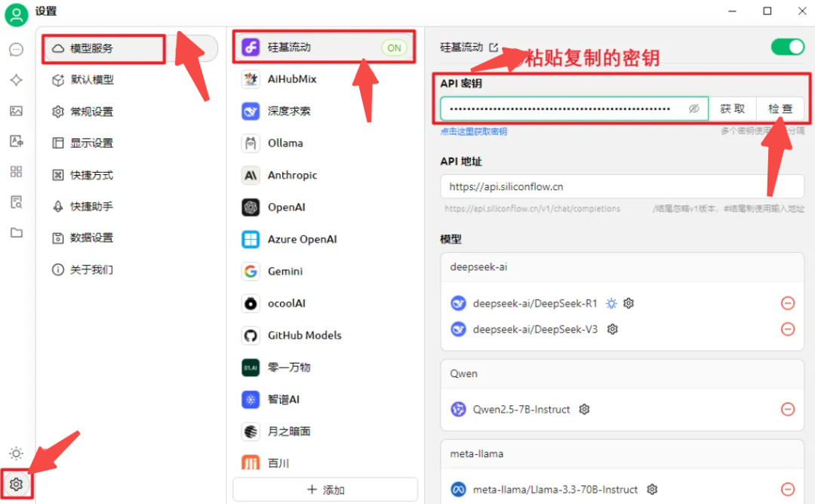The height and width of the screenshot is (504, 815).
Task: Click the reasoning sun icon on DeepSeek-R1
Action: click(x=611, y=303)
